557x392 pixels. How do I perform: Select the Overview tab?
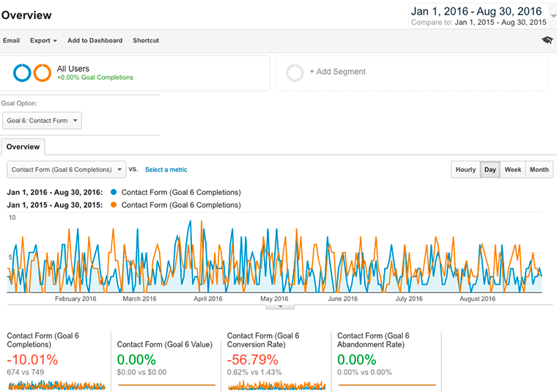[23, 147]
